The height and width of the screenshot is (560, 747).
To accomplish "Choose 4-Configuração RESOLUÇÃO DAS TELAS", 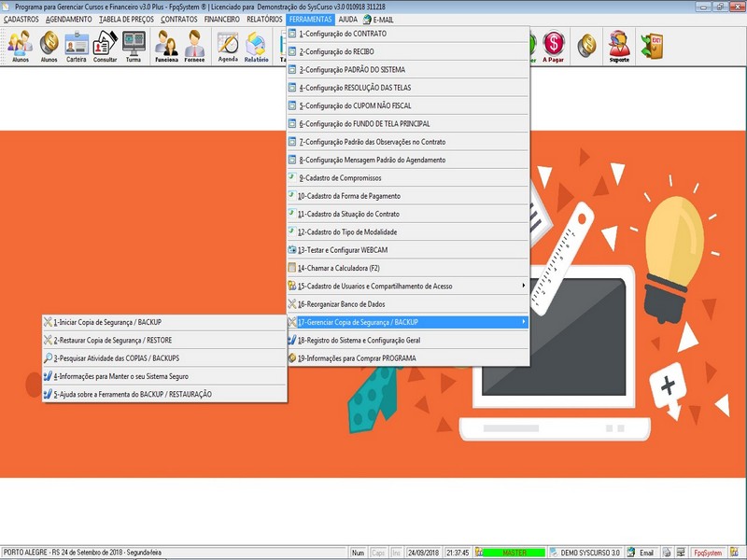I will coord(408,88).
